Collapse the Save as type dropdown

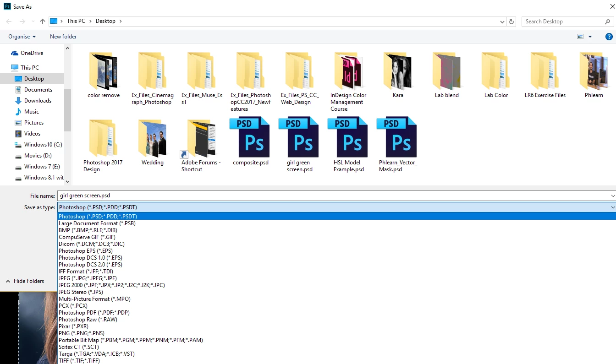[x=613, y=207]
